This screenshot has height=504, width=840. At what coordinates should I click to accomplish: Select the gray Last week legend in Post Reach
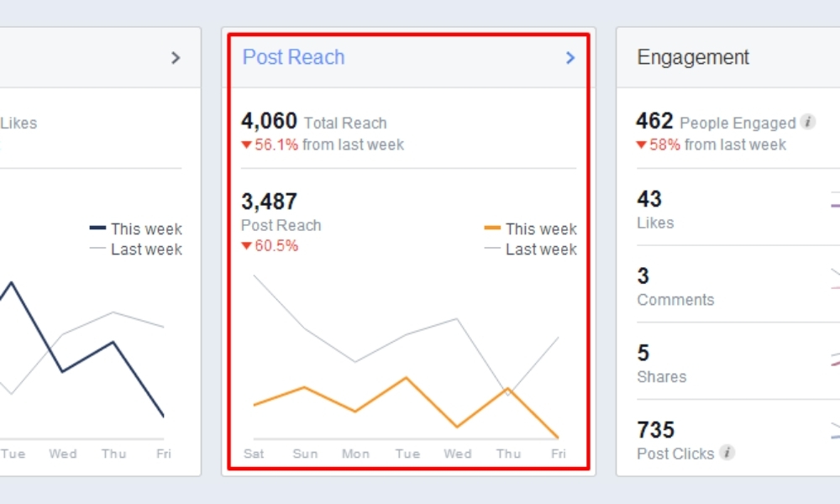point(530,249)
